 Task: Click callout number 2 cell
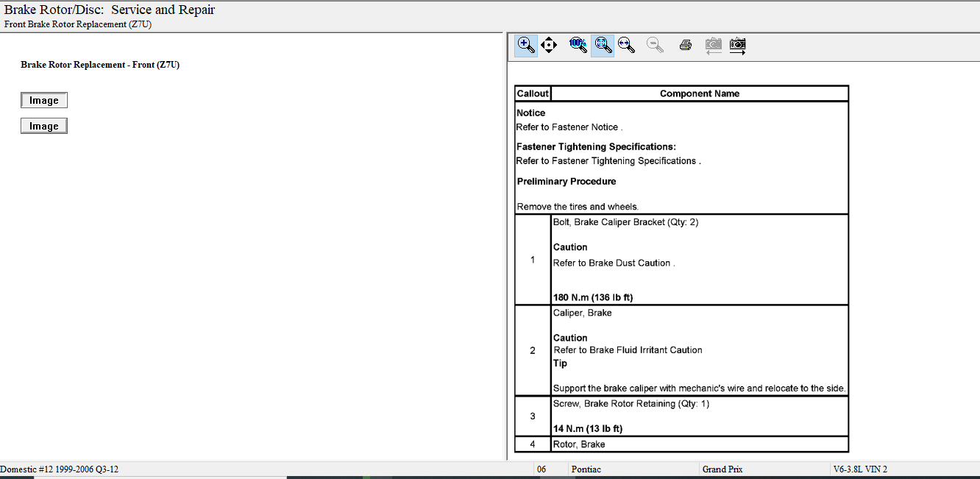point(533,351)
